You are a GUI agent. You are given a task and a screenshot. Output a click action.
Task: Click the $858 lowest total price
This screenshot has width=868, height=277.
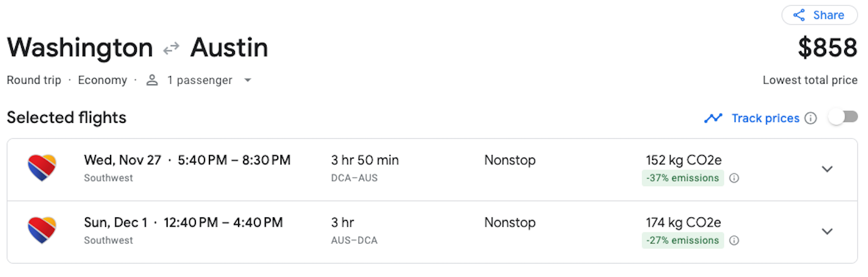[827, 48]
